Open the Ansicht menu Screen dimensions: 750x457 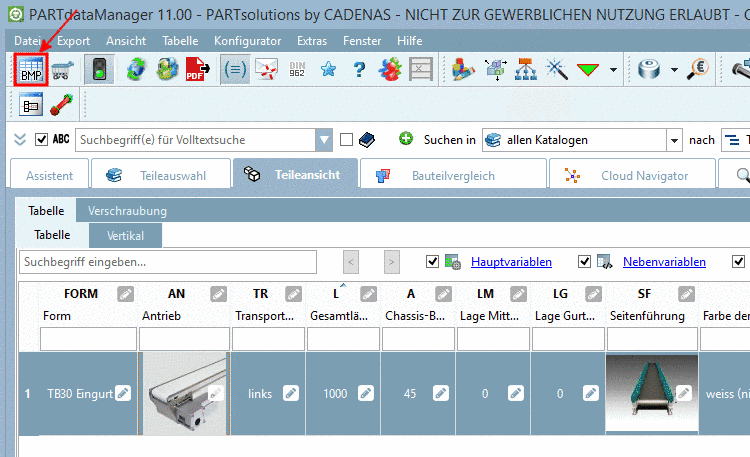pyautogui.click(x=126, y=41)
